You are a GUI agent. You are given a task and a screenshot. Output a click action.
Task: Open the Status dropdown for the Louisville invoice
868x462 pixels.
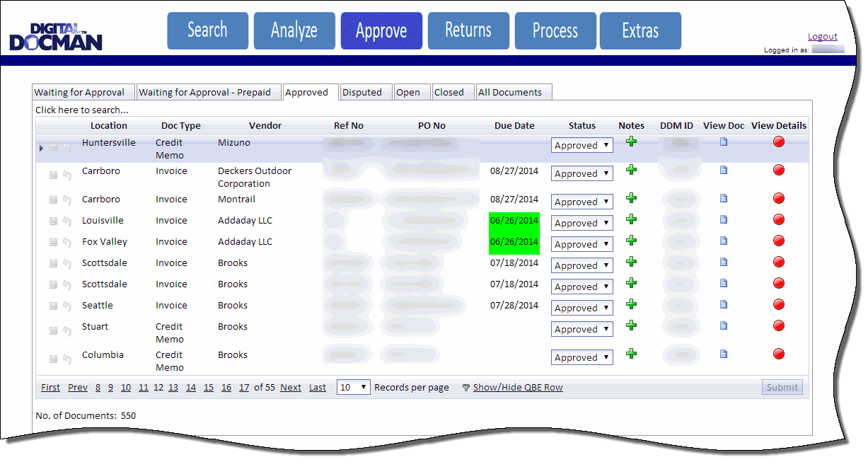pos(581,223)
